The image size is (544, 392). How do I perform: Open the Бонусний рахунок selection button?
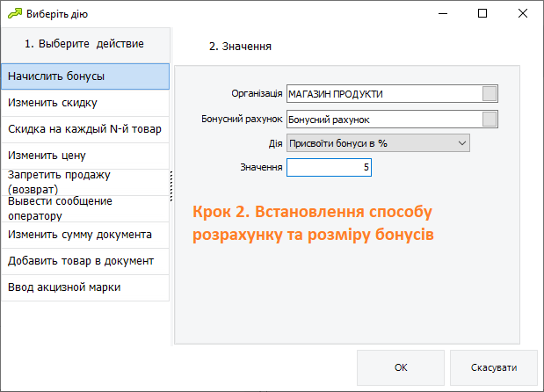point(490,120)
